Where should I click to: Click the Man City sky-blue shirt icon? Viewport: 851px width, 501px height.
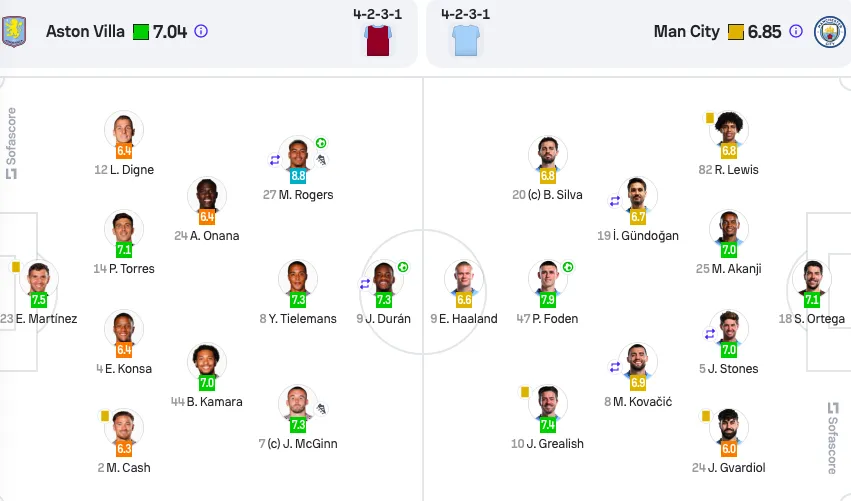point(466,41)
